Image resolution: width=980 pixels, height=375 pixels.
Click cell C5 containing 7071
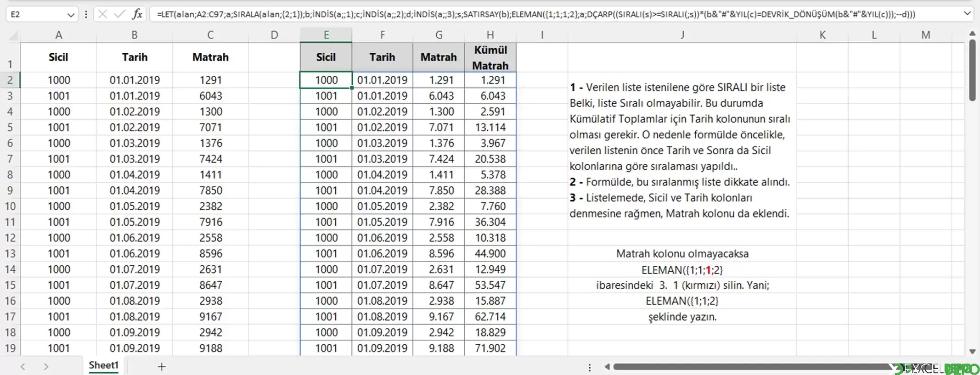(x=210, y=127)
